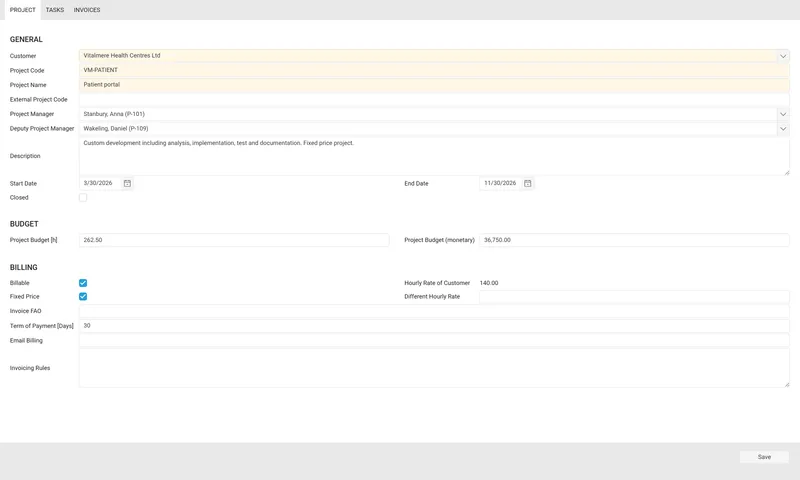Expand the Customer dropdown arrow
Screen dimensions: 800x480
pos(783,56)
